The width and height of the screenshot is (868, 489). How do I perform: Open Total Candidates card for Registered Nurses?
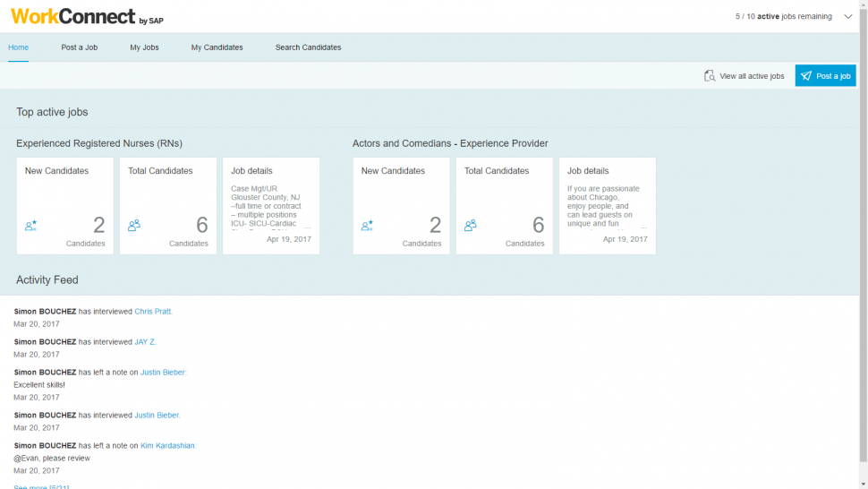(167, 206)
